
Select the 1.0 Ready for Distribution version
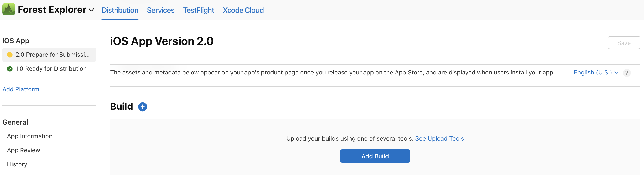(x=51, y=69)
